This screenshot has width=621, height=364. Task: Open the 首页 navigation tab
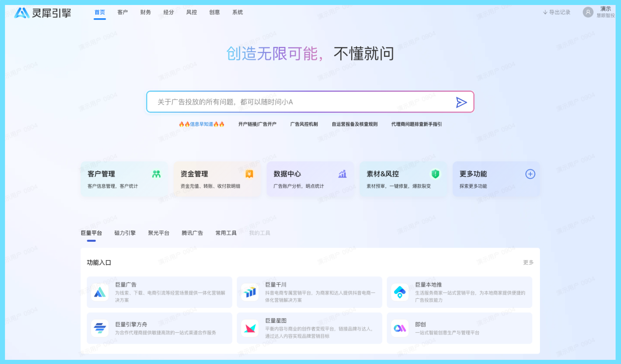pyautogui.click(x=100, y=12)
